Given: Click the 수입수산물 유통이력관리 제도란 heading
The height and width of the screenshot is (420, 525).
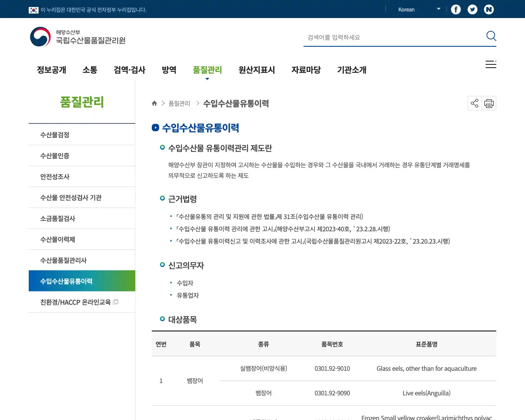Looking at the screenshot, I should pos(220,148).
